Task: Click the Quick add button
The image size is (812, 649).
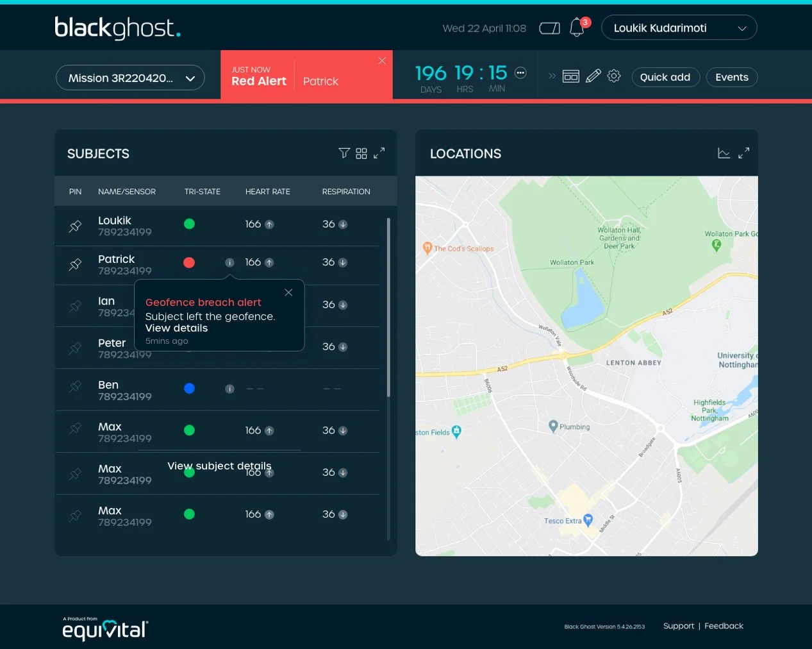Action: [x=665, y=77]
